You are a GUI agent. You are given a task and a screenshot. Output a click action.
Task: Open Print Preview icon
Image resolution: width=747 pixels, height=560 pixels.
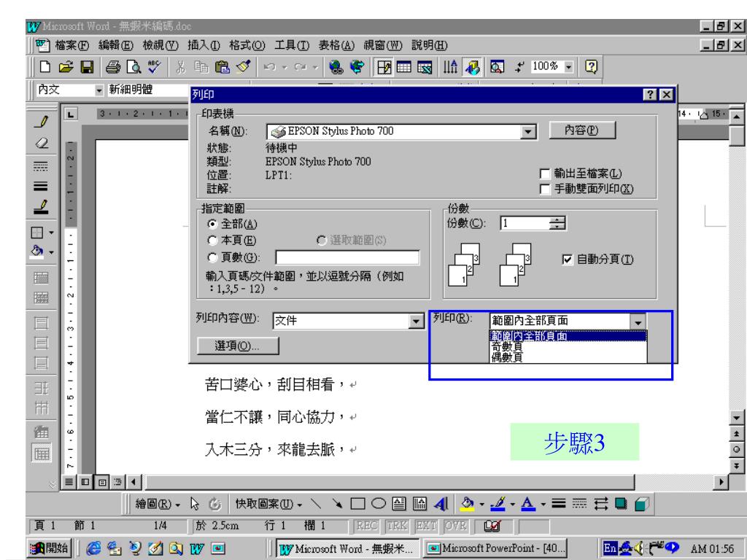[x=134, y=66]
